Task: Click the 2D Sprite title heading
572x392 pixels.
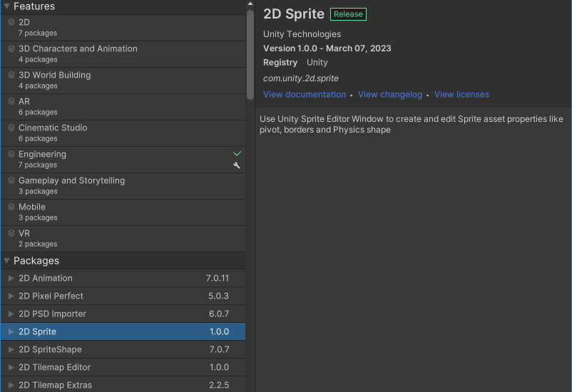Action: click(x=294, y=14)
